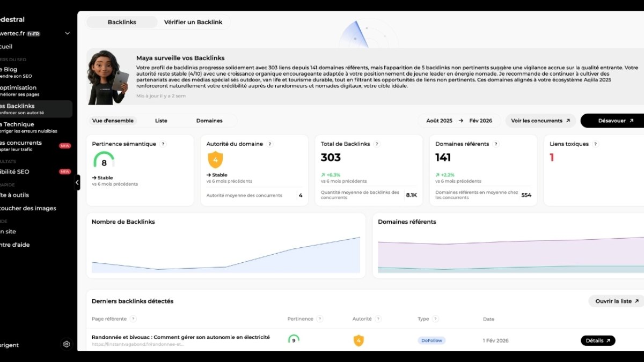Click the Désavouer button
The width and height of the screenshot is (644, 362).
[612, 121]
